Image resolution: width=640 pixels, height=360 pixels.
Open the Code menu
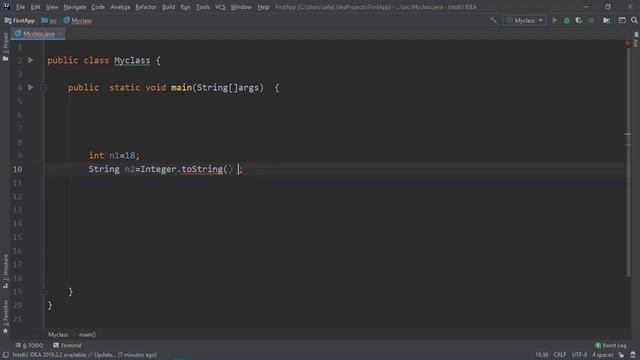tap(98, 7)
